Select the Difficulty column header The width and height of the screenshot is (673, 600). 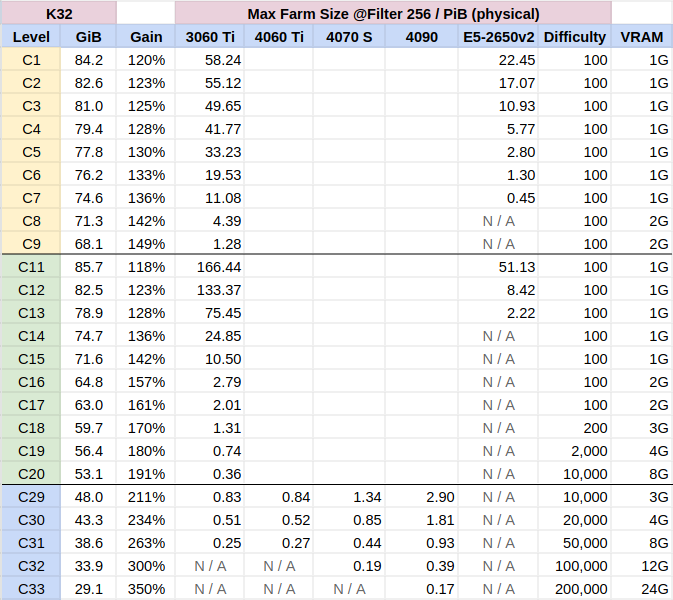tap(575, 36)
